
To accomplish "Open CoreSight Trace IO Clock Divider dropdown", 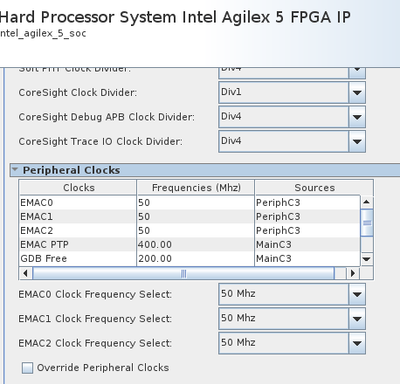I will click(292, 141).
